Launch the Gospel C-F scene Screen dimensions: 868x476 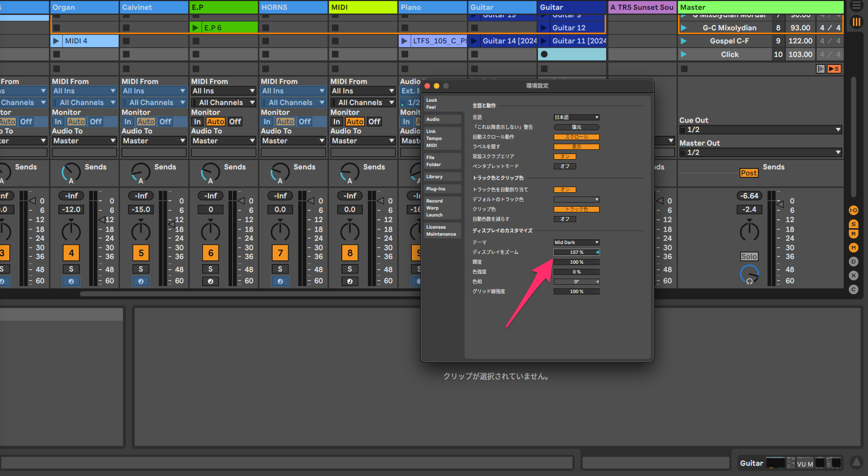pos(684,41)
